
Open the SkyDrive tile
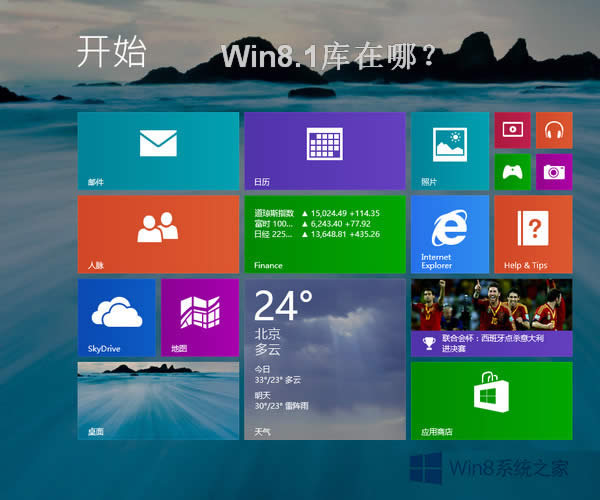pyautogui.click(x=117, y=318)
